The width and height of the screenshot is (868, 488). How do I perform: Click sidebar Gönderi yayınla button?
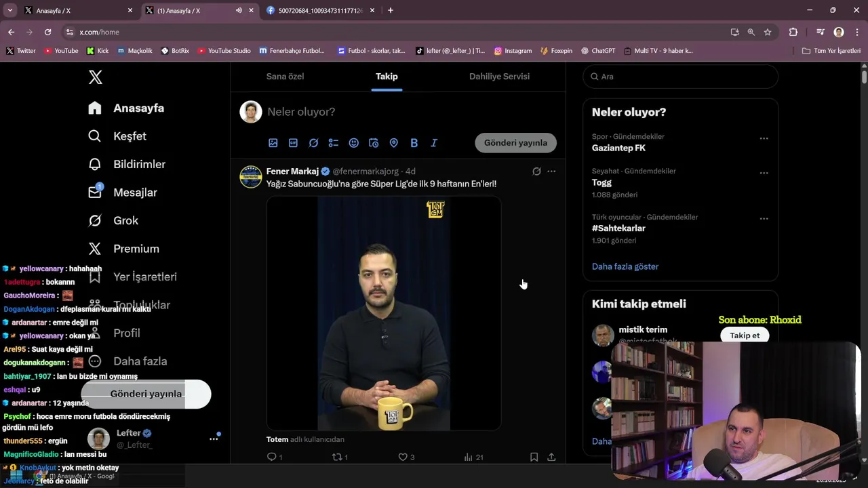[146, 394]
